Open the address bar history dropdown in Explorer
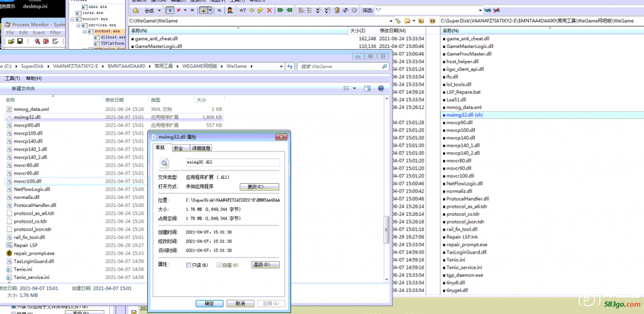 pos(281,66)
